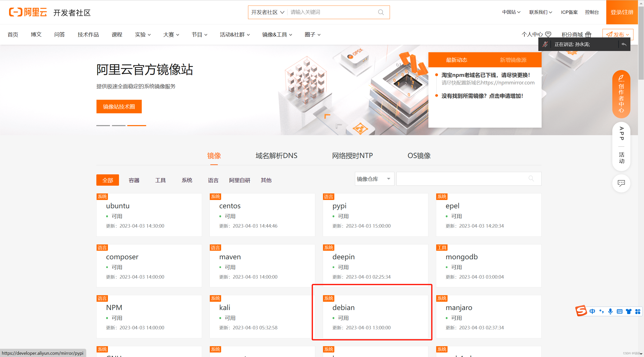This screenshot has width=644, height=357.
Task: Open the APP floating sidebar item
Action: (x=621, y=133)
